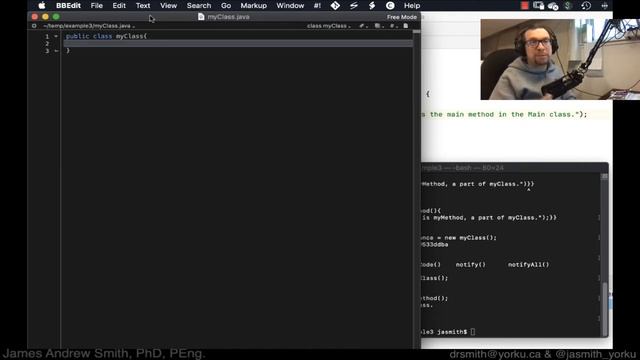Click the 'myClass(' text on line 1
Screen dimensions: 640x360
131,36
